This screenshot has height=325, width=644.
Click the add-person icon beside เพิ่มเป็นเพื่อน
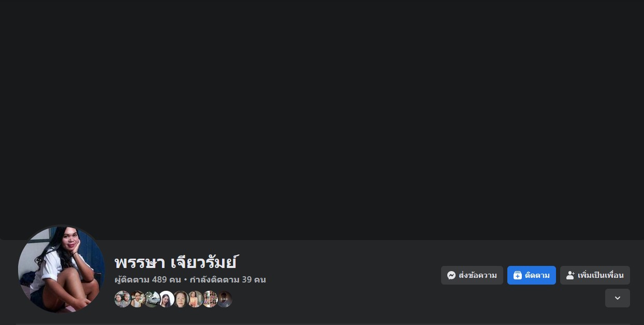[570, 275]
